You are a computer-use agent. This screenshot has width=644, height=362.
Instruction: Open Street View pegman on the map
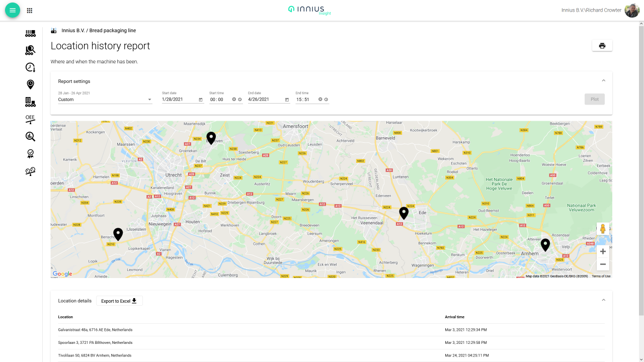point(603,229)
